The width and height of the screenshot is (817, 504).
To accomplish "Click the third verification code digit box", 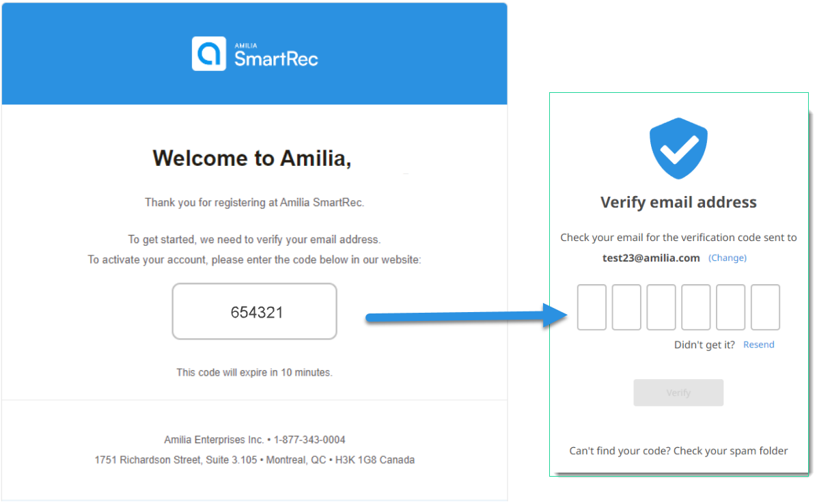I will coord(661,307).
